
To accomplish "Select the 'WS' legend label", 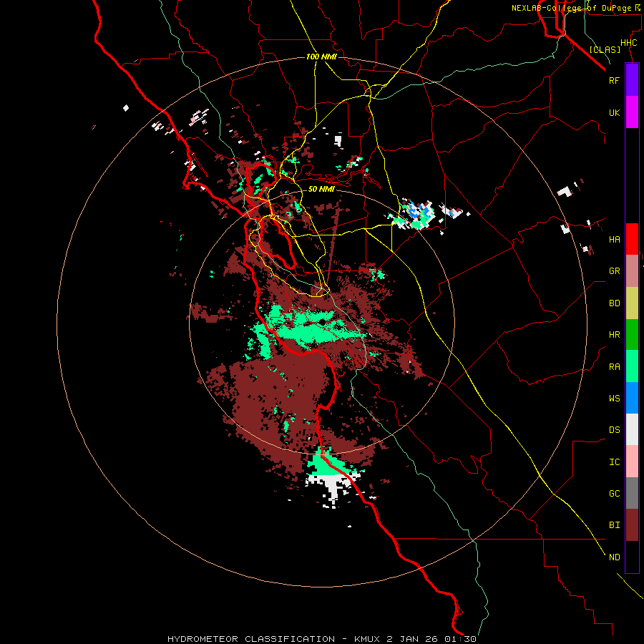I will [614, 398].
